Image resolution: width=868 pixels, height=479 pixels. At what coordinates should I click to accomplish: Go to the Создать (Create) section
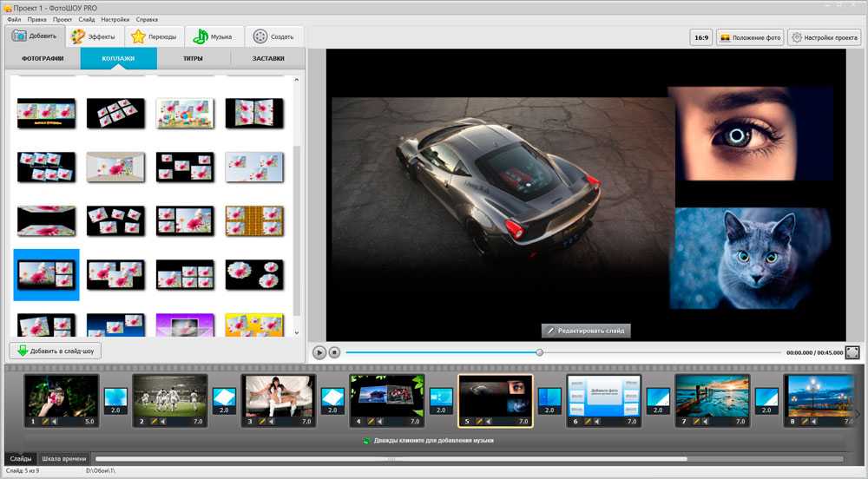pos(273,36)
